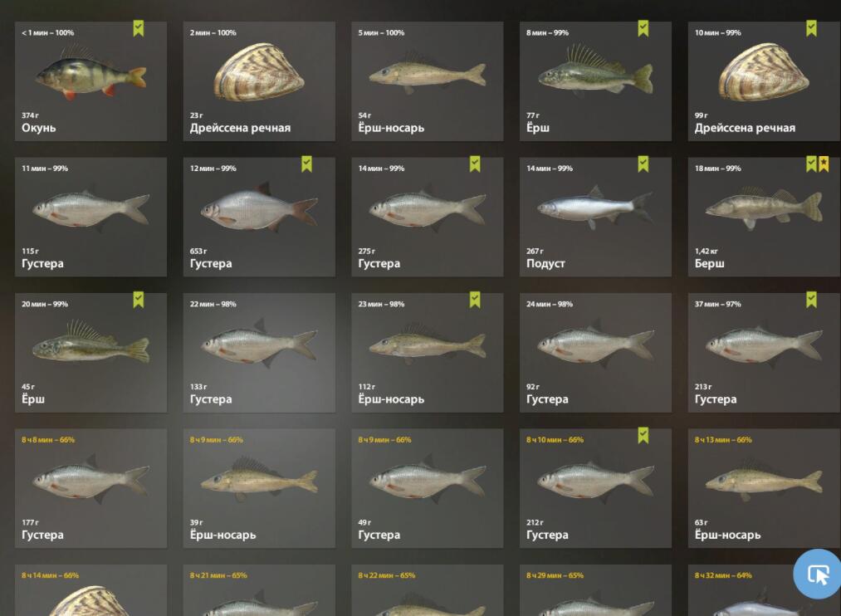This screenshot has width=841, height=616.
Task: Click green checkmark badge on 653 г Густера card
Action: pyautogui.click(x=307, y=164)
